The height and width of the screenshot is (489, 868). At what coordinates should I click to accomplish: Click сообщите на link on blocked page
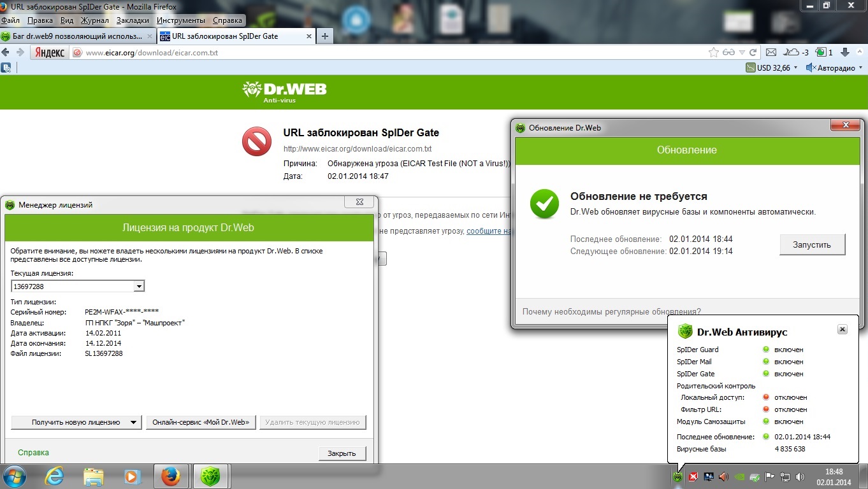[x=490, y=231]
